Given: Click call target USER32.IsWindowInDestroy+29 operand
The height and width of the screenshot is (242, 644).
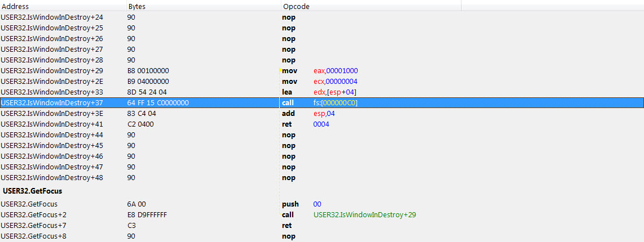Looking at the screenshot, I should (364, 215).
